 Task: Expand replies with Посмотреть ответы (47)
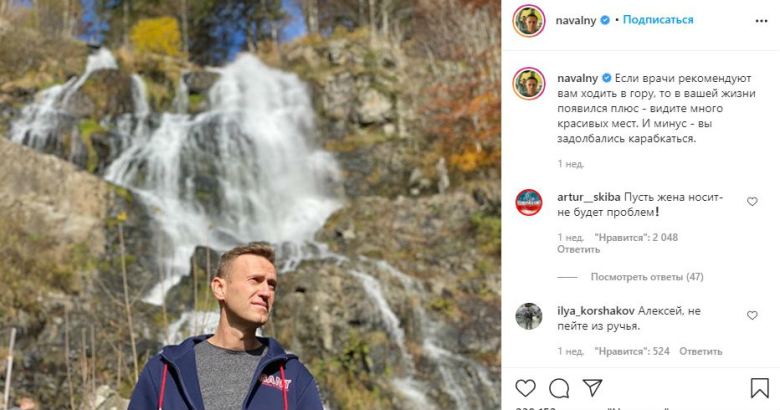(646, 277)
